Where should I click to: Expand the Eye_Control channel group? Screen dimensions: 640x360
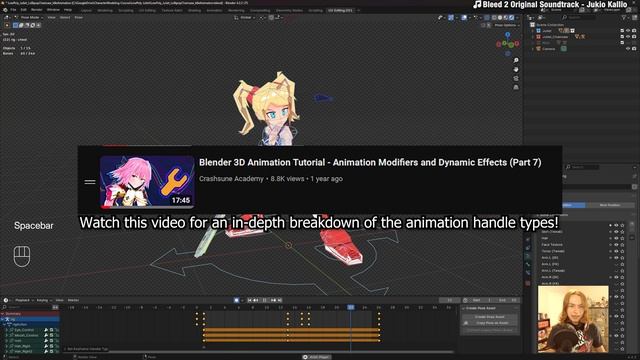[x=7, y=330]
